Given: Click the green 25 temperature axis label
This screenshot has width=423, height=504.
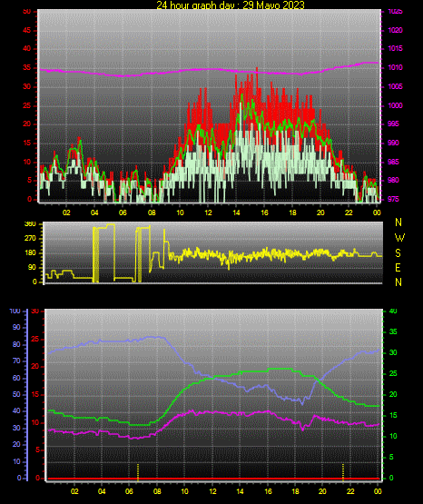Looking at the screenshot, I should coord(393,373).
